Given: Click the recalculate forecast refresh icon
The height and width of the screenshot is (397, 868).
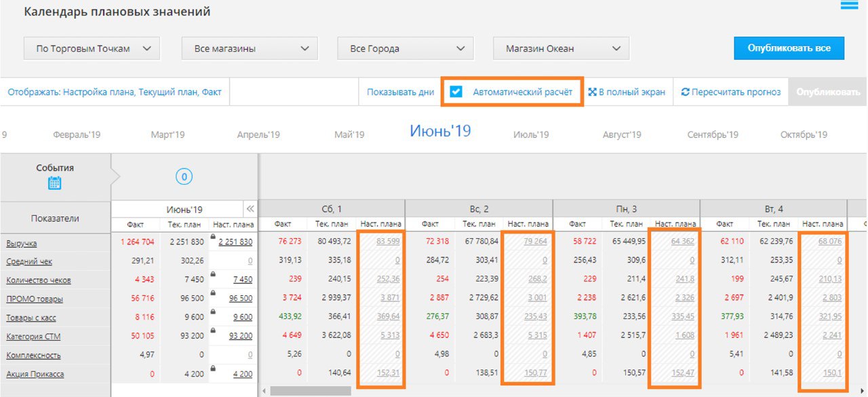Looking at the screenshot, I should pyautogui.click(x=685, y=92).
